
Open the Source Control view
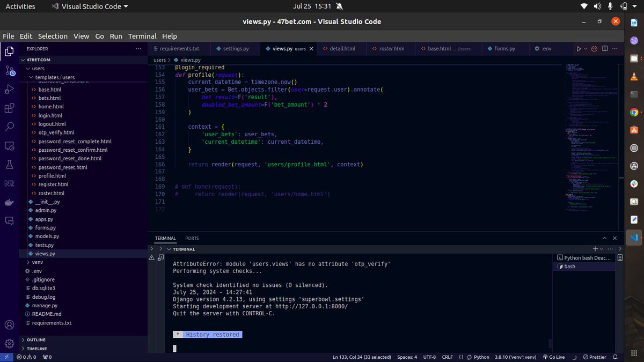(x=9, y=70)
